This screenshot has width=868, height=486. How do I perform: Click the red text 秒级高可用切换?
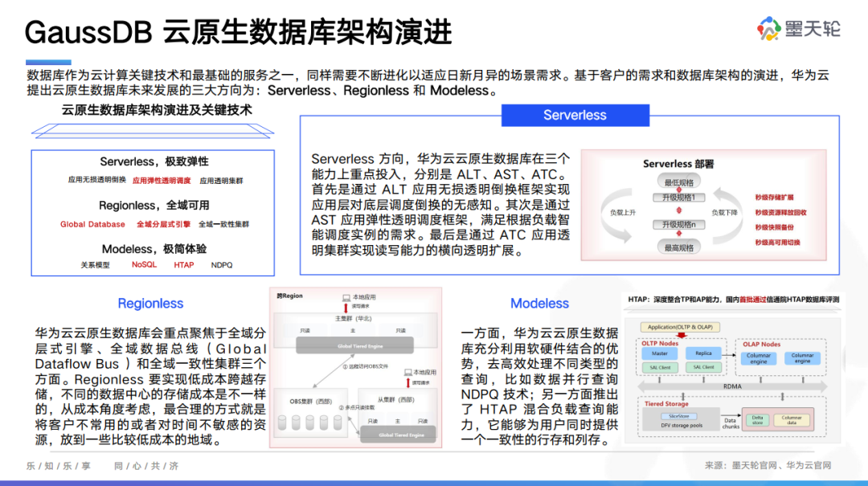(777, 242)
